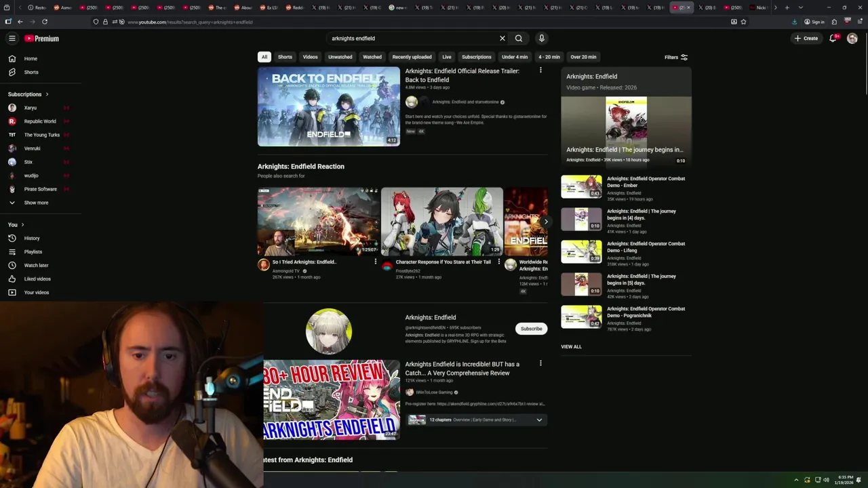Select the Watched filter chip
Viewport: 868px width, 488px height.
(x=372, y=57)
